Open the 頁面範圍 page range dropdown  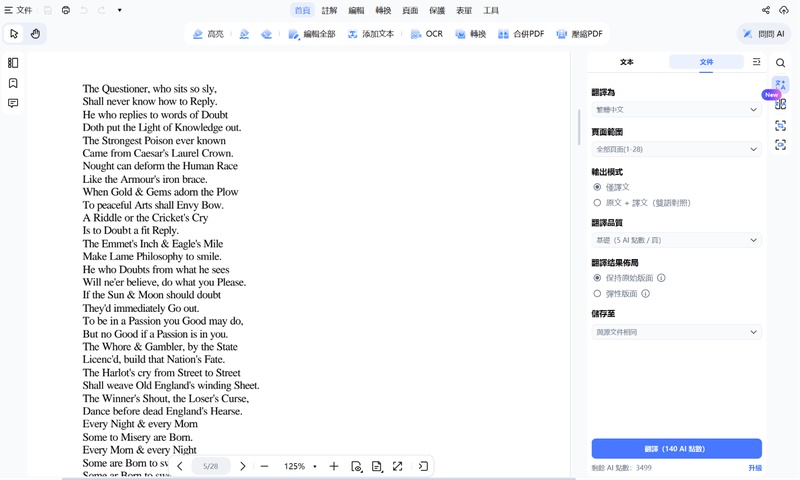677,149
